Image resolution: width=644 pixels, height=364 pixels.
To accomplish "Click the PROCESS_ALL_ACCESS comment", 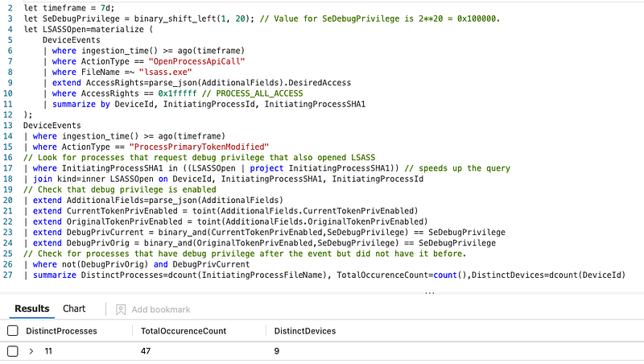I will pos(253,93).
